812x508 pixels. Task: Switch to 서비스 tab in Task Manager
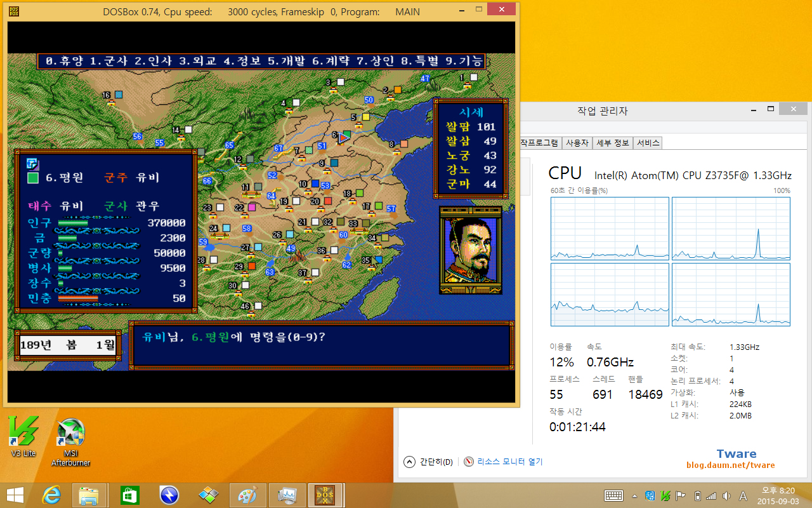pos(648,143)
